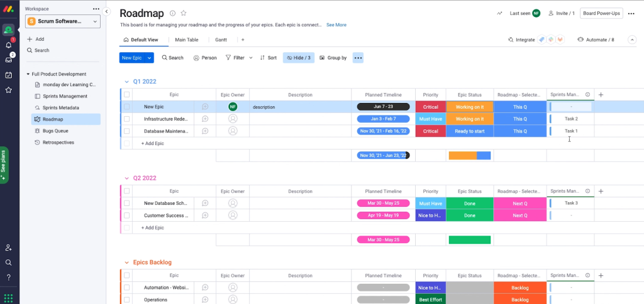The image size is (644, 304).
Task: Check the New Epic row checkbox
Action: click(126, 107)
